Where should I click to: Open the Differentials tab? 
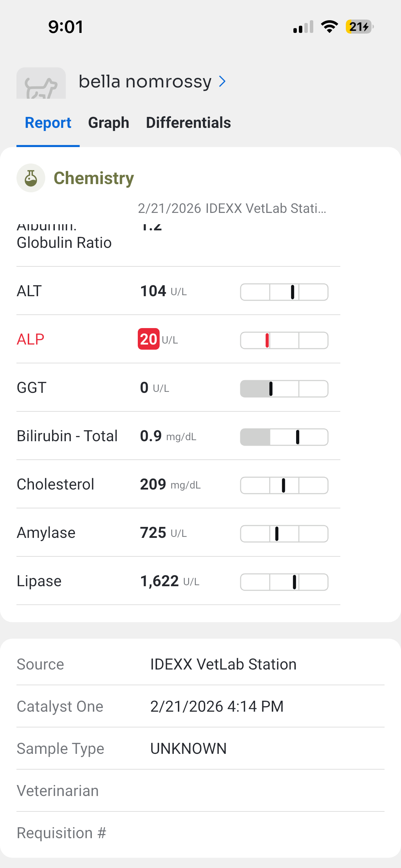point(188,123)
